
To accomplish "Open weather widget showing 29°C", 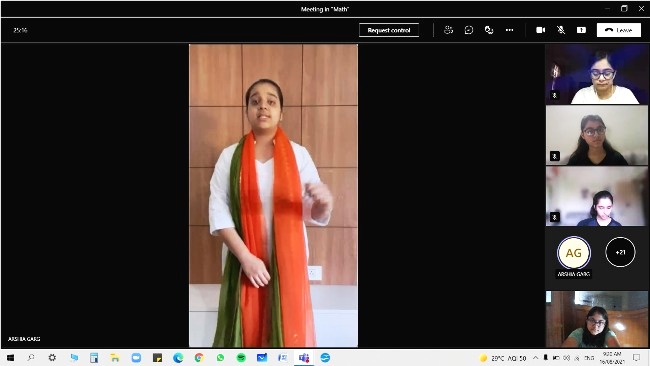I will pyautogui.click(x=502, y=358).
